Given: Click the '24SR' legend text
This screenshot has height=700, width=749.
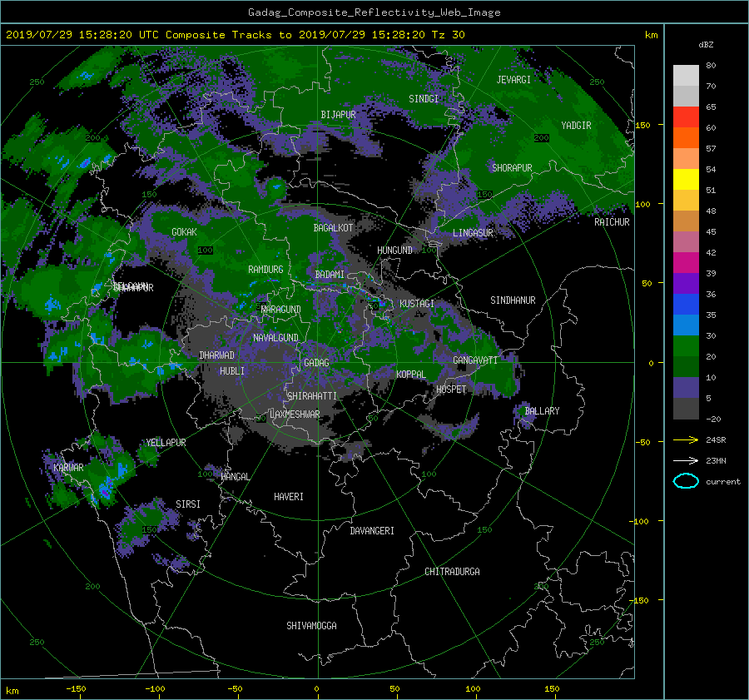Looking at the screenshot, I should click(716, 440).
